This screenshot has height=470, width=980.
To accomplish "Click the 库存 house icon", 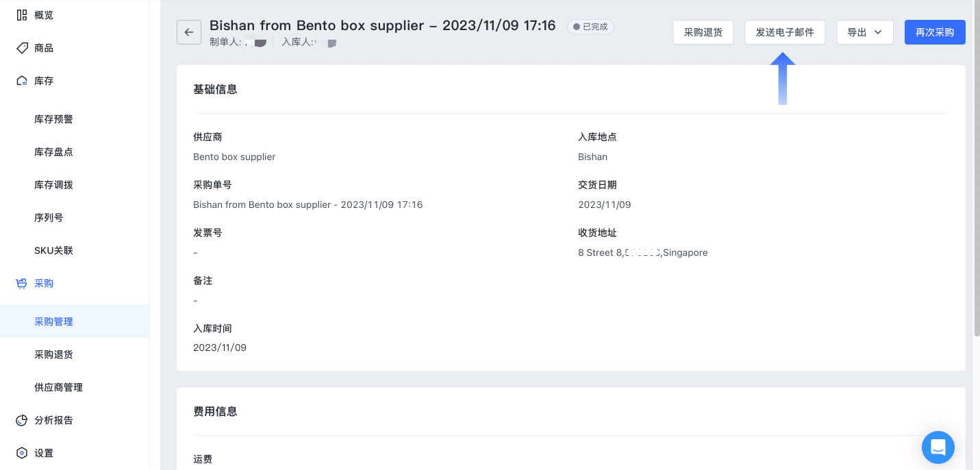I will point(22,81).
